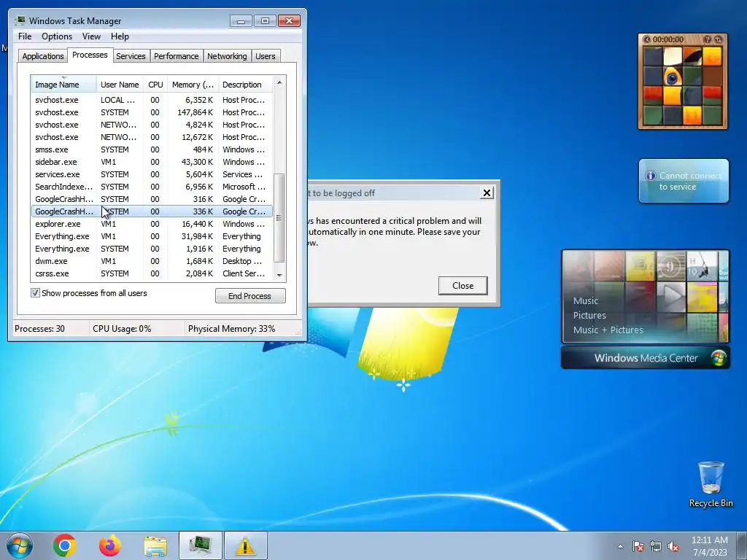Select svchost.exe using 6,352 K
This screenshot has height=560, width=747.
pyautogui.click(x=152, y=100)
